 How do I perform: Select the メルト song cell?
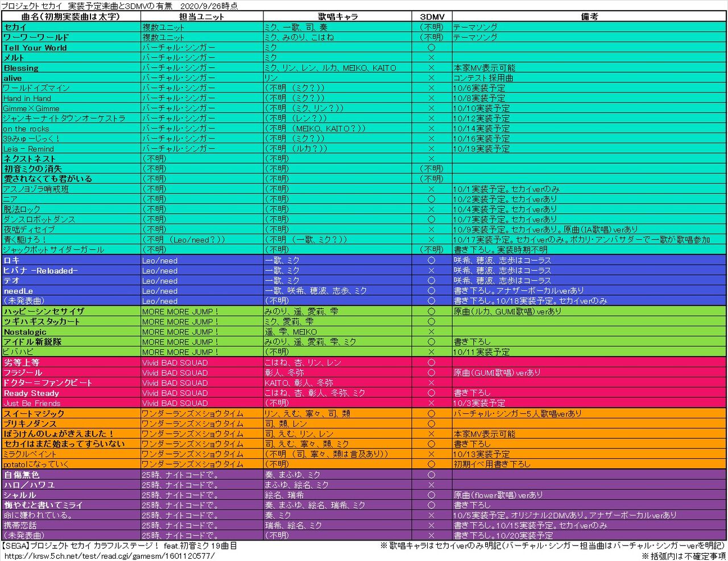pyautogui.click(x=71, y=57)
